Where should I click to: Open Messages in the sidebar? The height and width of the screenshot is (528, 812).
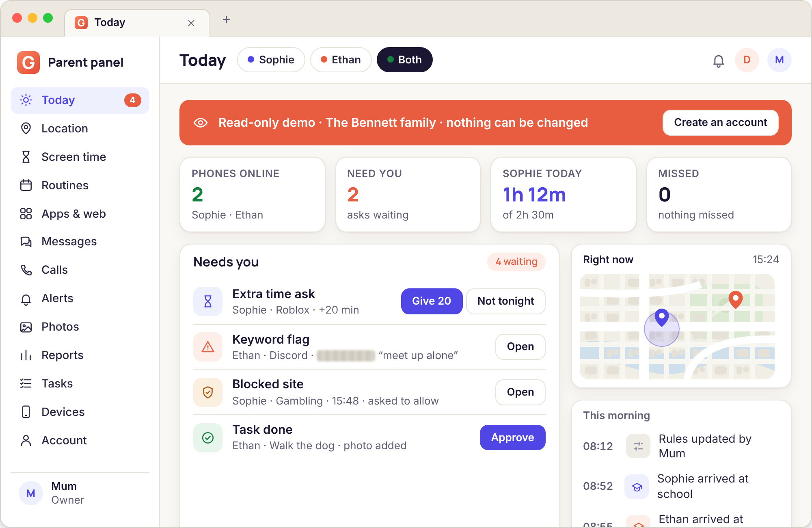tap(80, 241)
